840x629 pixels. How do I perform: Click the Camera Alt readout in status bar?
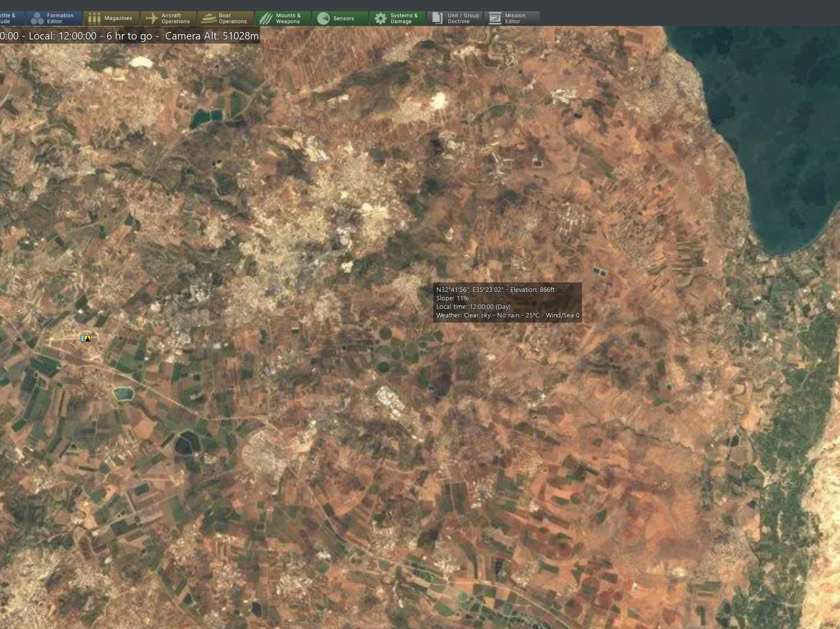point(212,36)
